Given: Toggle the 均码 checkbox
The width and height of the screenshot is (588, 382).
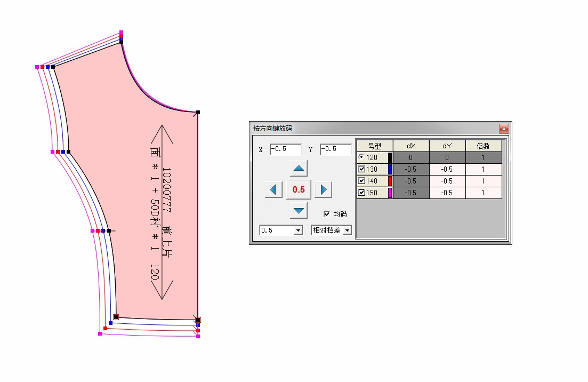Looking at the screenshot, I should [x=327, y=214].
